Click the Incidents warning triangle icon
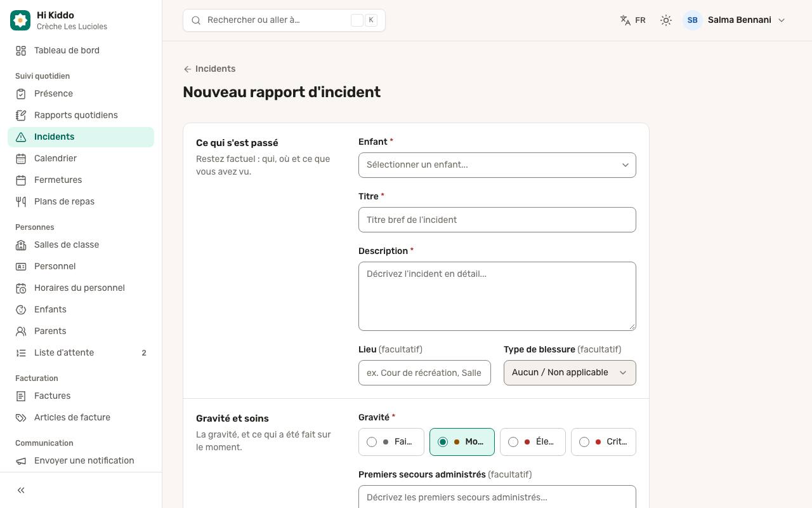The width and height of the screenshot is (812, 508). pos(21,137)
